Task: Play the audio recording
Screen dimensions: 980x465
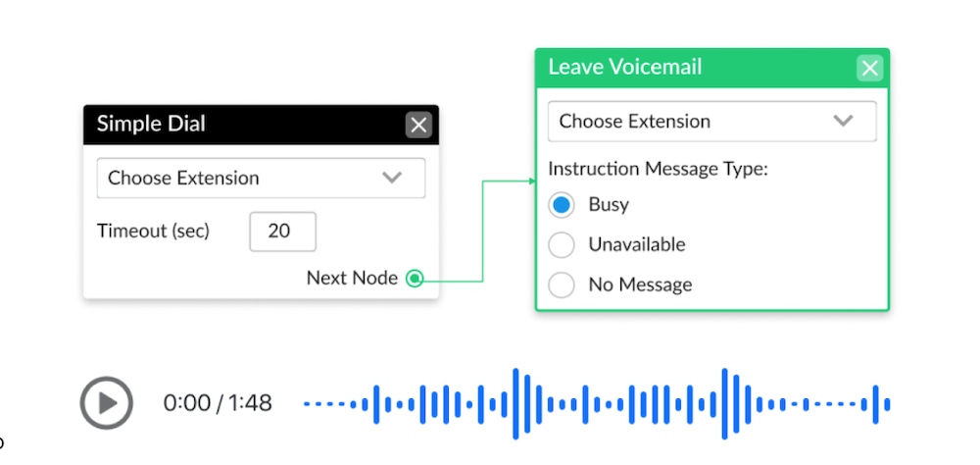Action: [106, 402]
